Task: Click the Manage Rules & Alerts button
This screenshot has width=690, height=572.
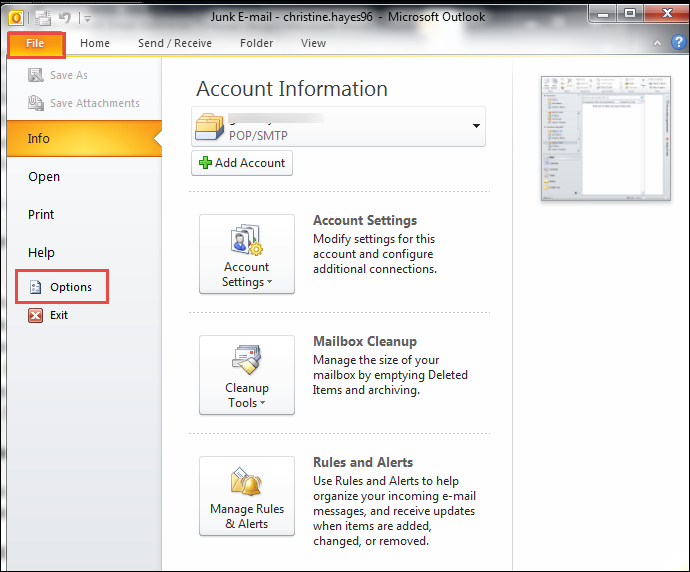Action: 247,496
